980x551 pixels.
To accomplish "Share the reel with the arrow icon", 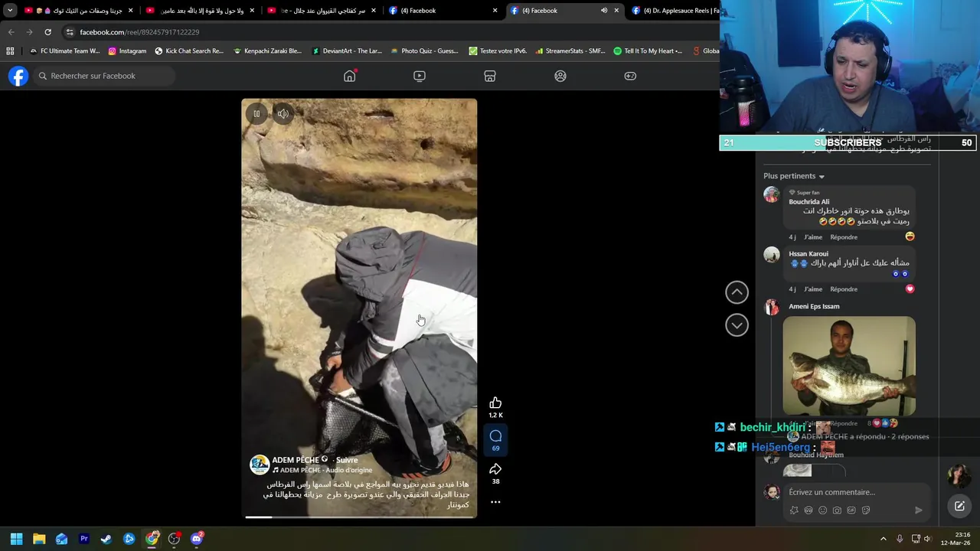I will click(x=495, y=469).
